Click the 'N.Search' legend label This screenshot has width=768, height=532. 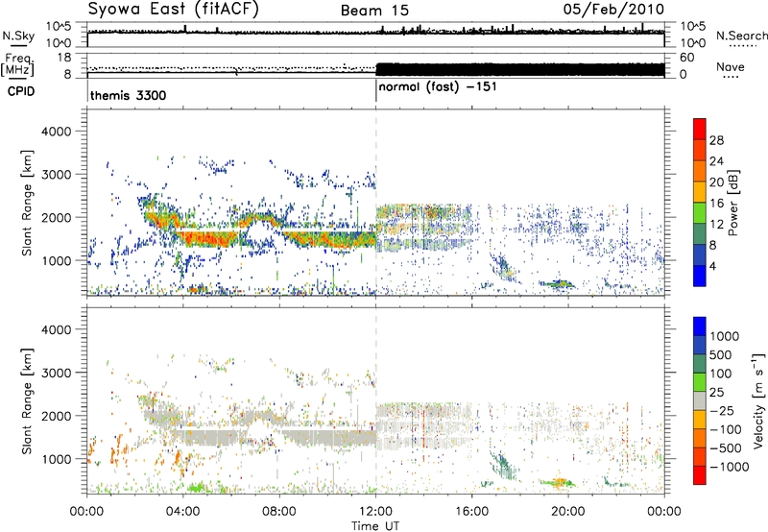tap(741, 36)
